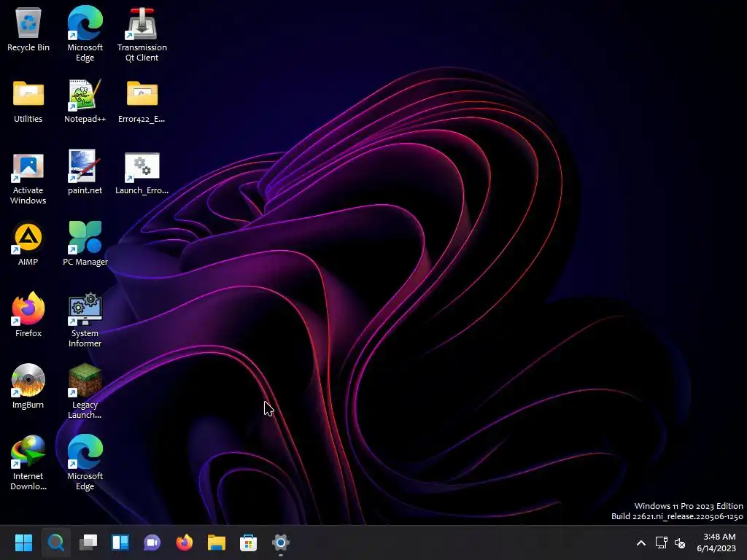This screenshot has height=560, width=747.
Task: Select the ImgBurn shortcut
Action: click(x=28, y=386)
